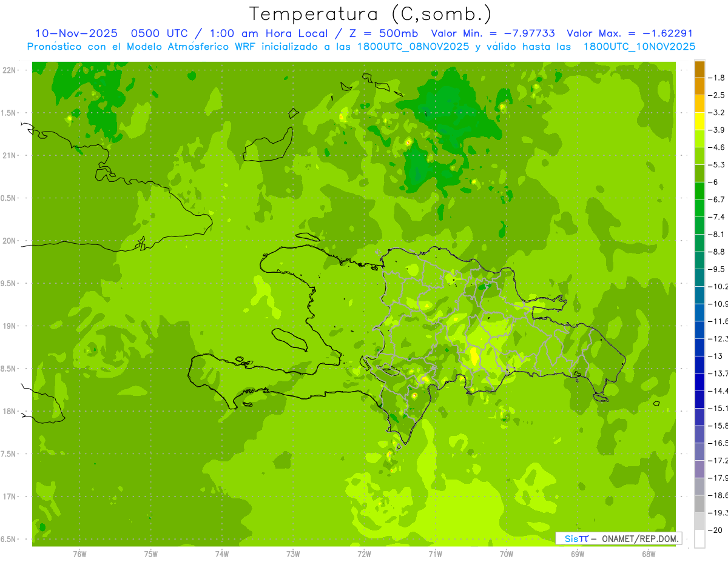
Task: Click the '22N' latitude label
Action: (x=10, y=70)
